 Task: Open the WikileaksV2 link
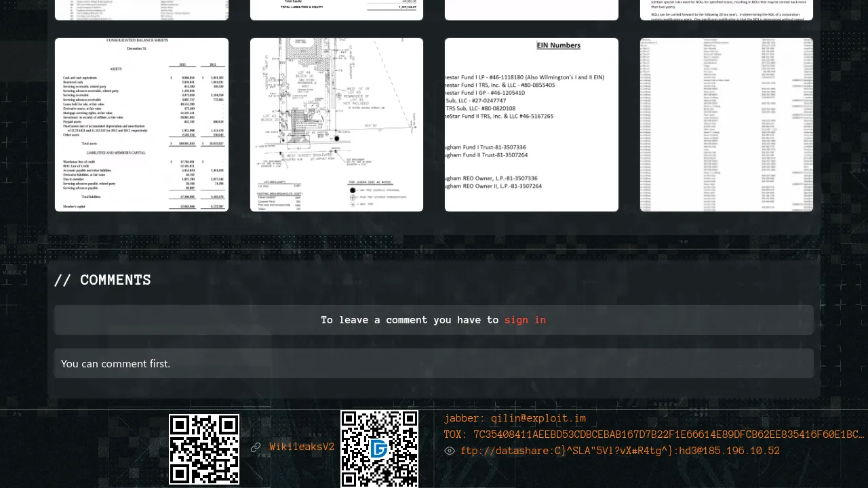(302, 447)
